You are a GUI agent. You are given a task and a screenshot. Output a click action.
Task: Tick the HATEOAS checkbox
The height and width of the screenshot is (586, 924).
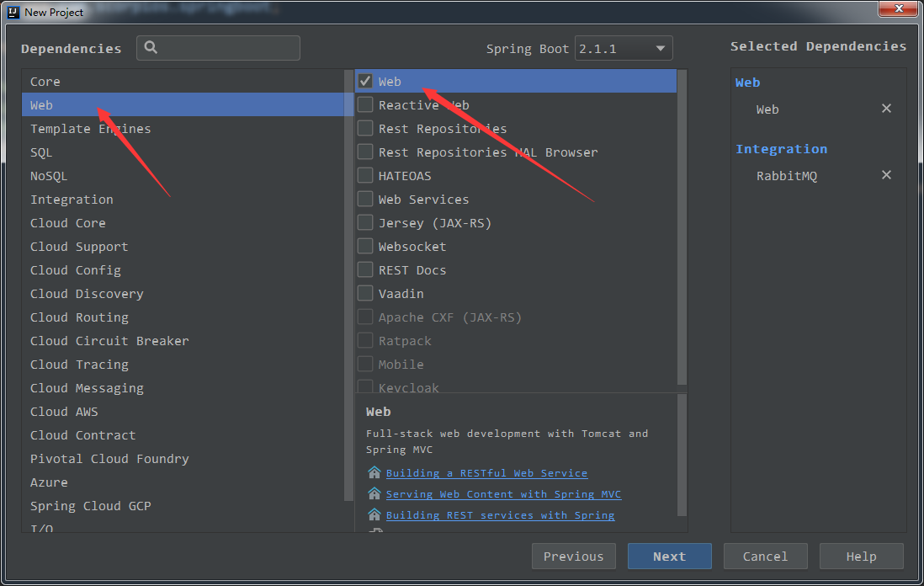pos(365,175)
